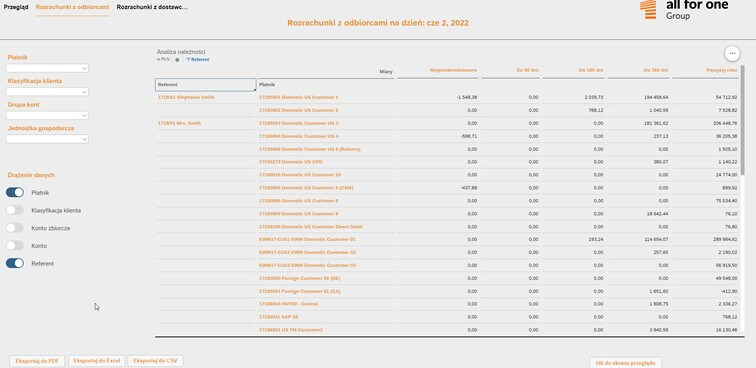Click value 114 654,07 for EWM17-CU01
This screenshot has height=368, width=756.
(x=655, y=239)
